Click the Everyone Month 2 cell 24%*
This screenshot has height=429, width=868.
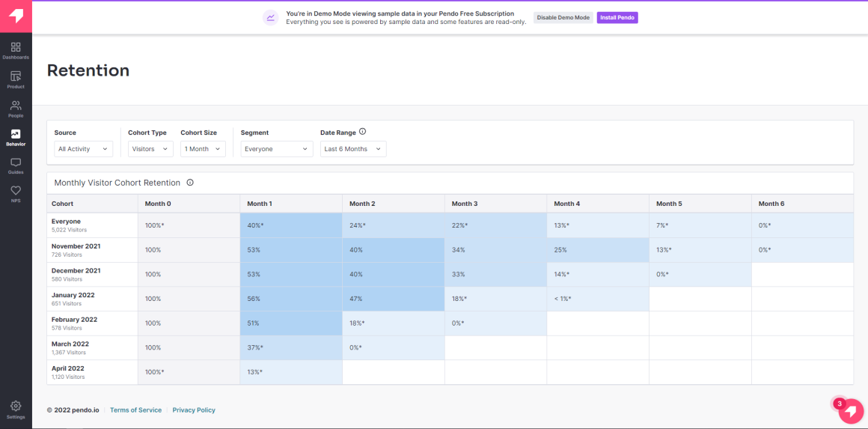394,225
